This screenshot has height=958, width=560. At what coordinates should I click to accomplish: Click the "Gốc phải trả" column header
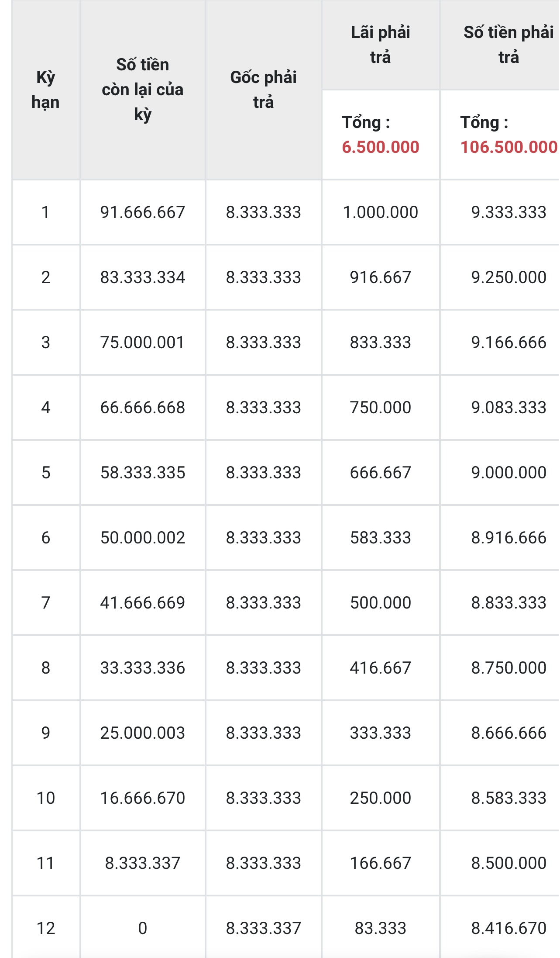(x=263, y=90)
